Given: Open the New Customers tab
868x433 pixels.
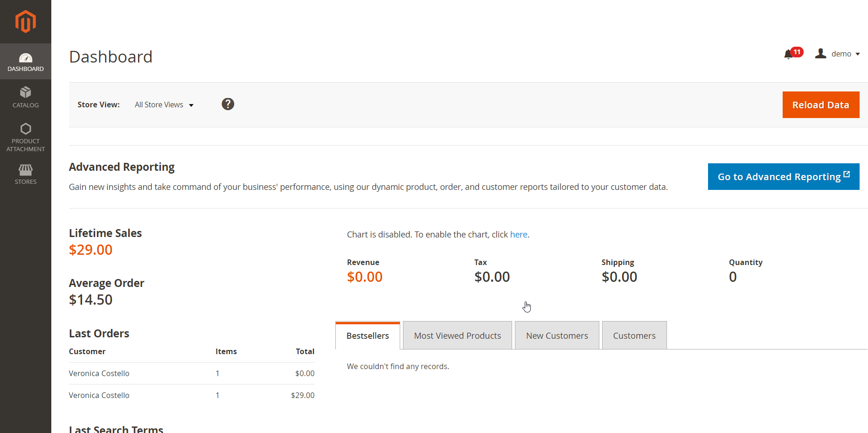Looking at the screenshot, I should pyautogui.click(x=557, y=336).
